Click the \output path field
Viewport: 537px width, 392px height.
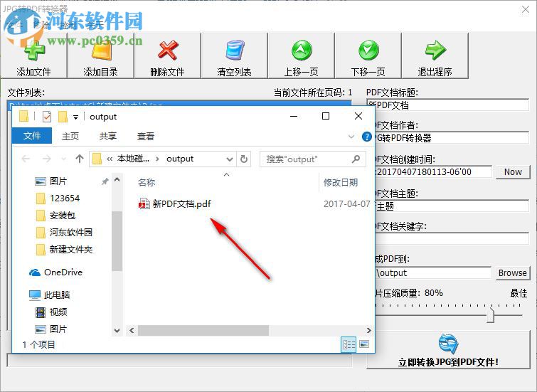point(433,272)
